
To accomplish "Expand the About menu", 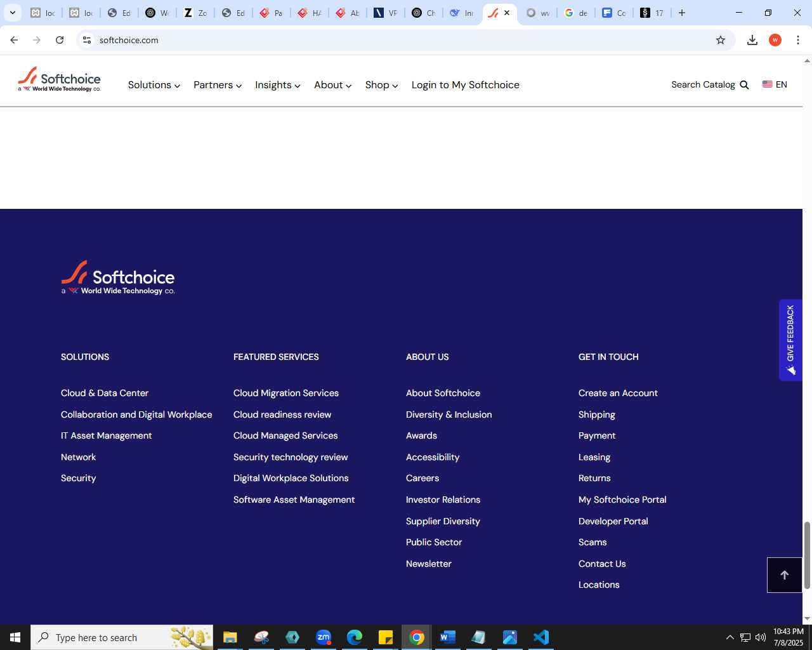I will coord(333,85).
